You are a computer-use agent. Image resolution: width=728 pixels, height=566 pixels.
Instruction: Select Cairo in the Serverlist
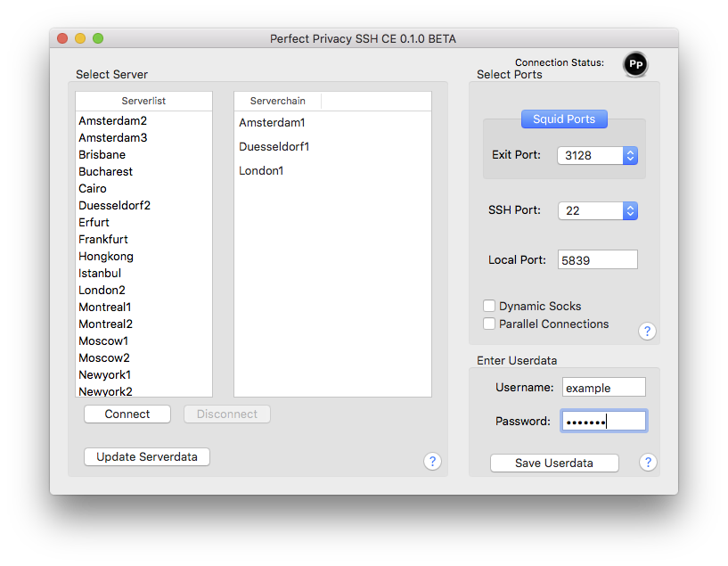pos(144,188)
